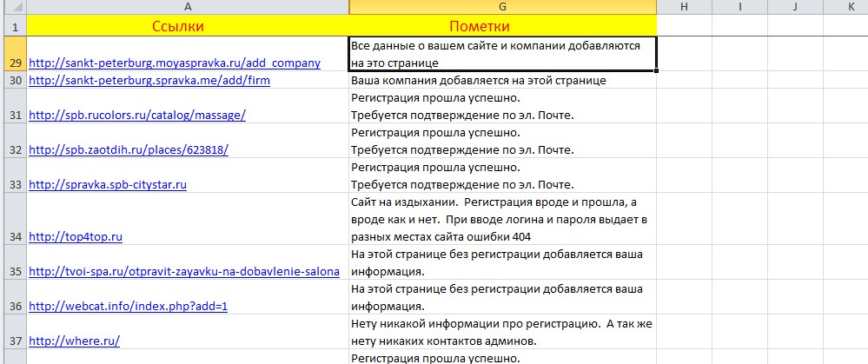Open the spb.rucolors.ru/catalog/massage link
Screen dimensions: 868x364
pyautogui.click(x=137, y=115)
